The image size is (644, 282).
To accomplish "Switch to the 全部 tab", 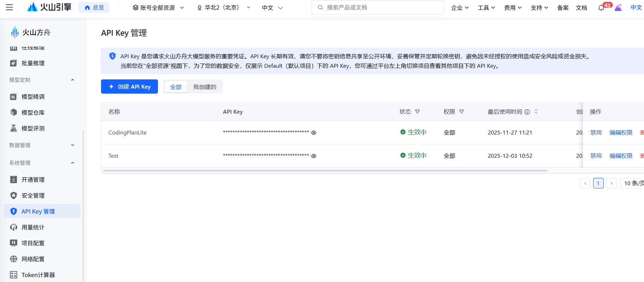I will pos(176,87).
